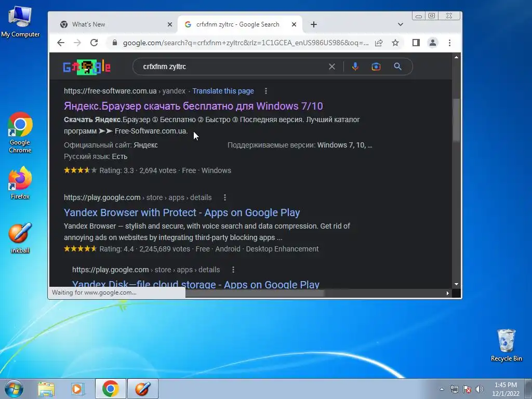The height and width of the screenshot is (399, 532).
Task: Open Action Center flag tray icon
Action: pos(467,389)
